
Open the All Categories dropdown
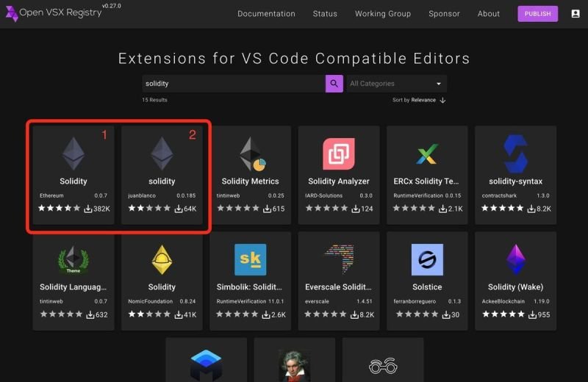[396, 84]
